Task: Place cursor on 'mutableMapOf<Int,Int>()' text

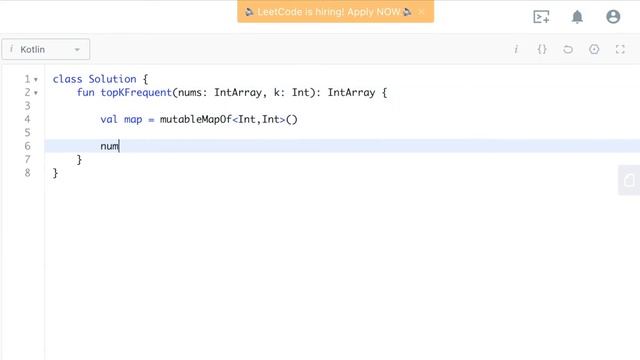Action: 229,120
